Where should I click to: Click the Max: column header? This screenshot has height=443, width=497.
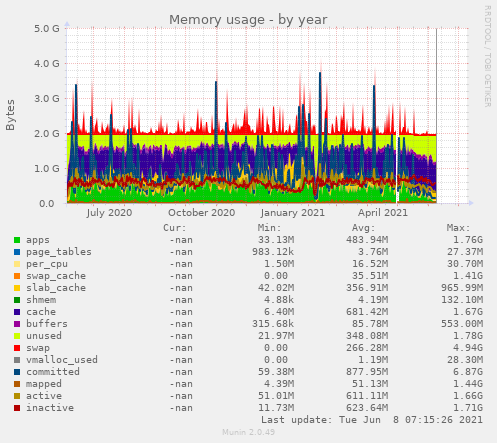click(458, 228)
